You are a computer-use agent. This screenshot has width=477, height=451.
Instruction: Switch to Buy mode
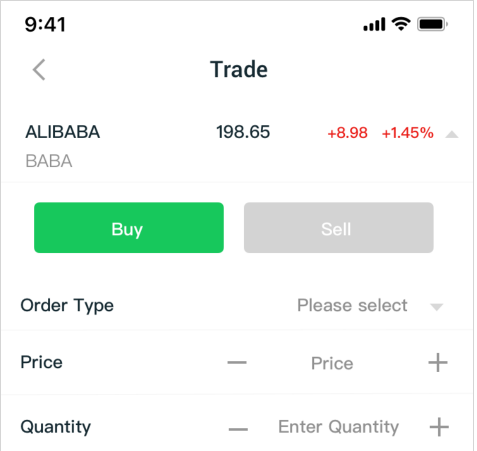129,228
